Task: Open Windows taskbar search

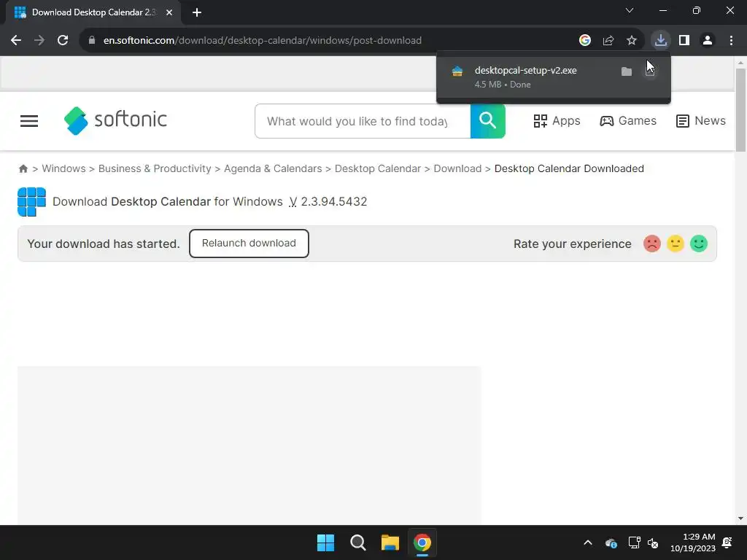Action: (357, 542)
